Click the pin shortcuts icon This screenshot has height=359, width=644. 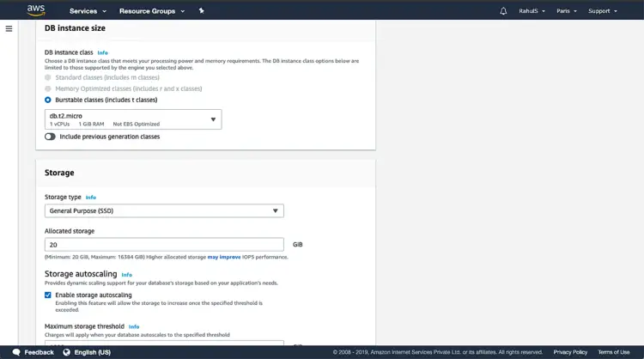coord(201,10)
